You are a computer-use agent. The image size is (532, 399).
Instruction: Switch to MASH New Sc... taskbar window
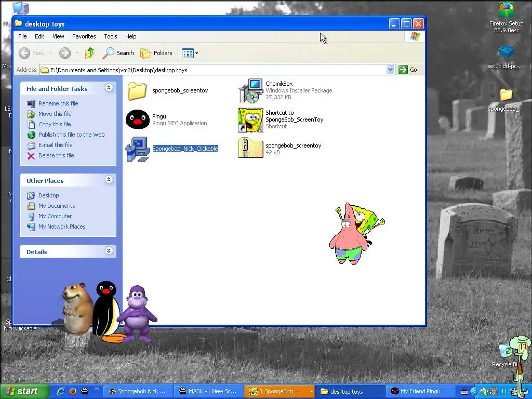(x=208, y=391)
